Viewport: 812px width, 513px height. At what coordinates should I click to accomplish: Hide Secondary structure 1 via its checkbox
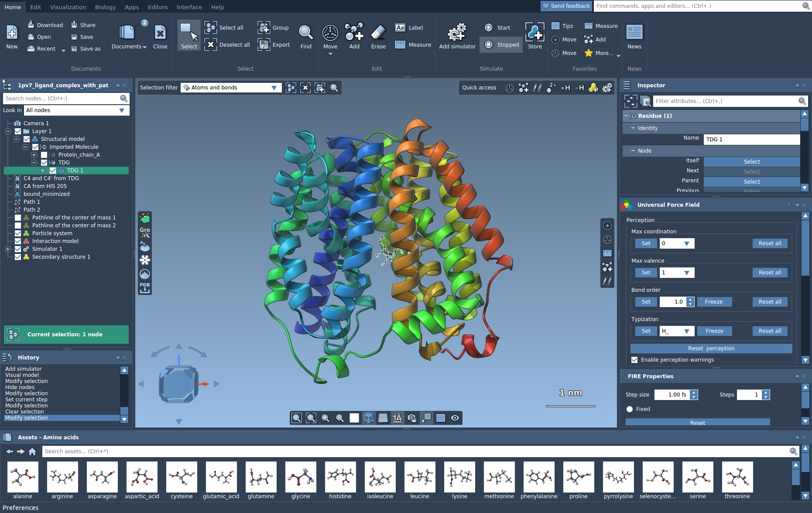pos(18,256)
